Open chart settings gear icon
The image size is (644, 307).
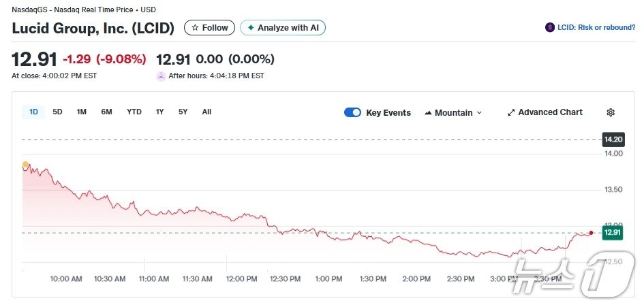click(611, 112)
